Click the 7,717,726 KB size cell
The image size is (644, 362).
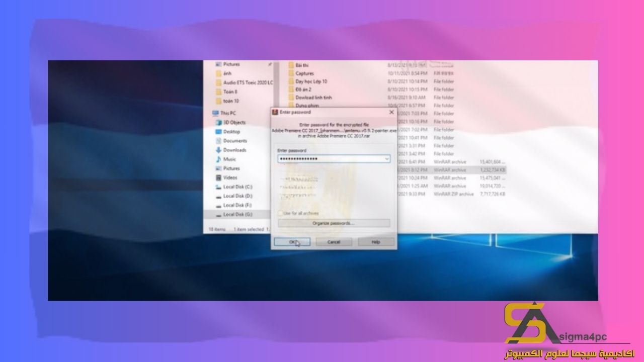click(x=493, y=194)
